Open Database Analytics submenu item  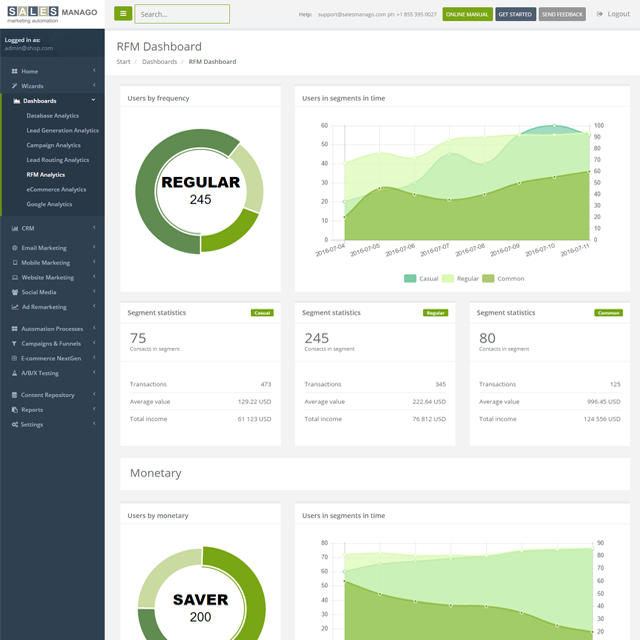53,116
